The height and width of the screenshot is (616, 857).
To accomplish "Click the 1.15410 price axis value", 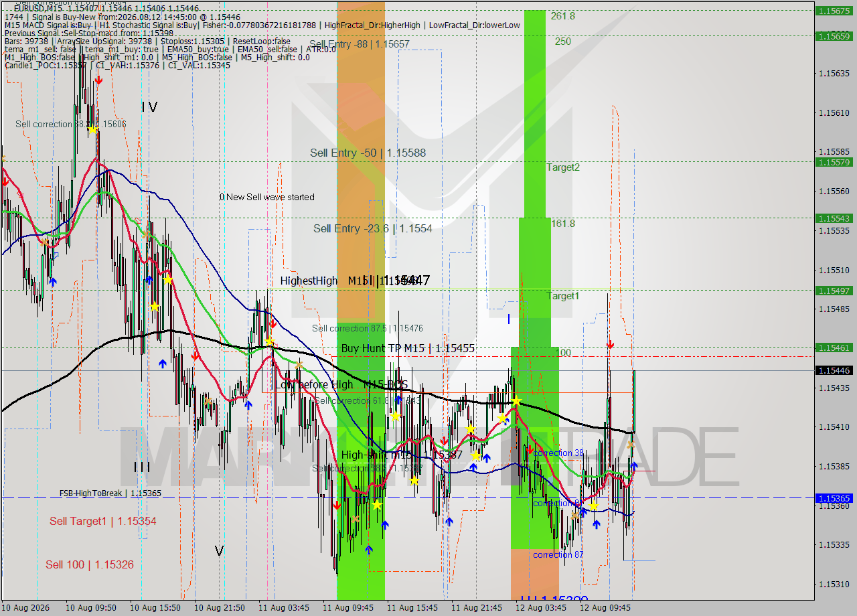I will pos(834,427).
